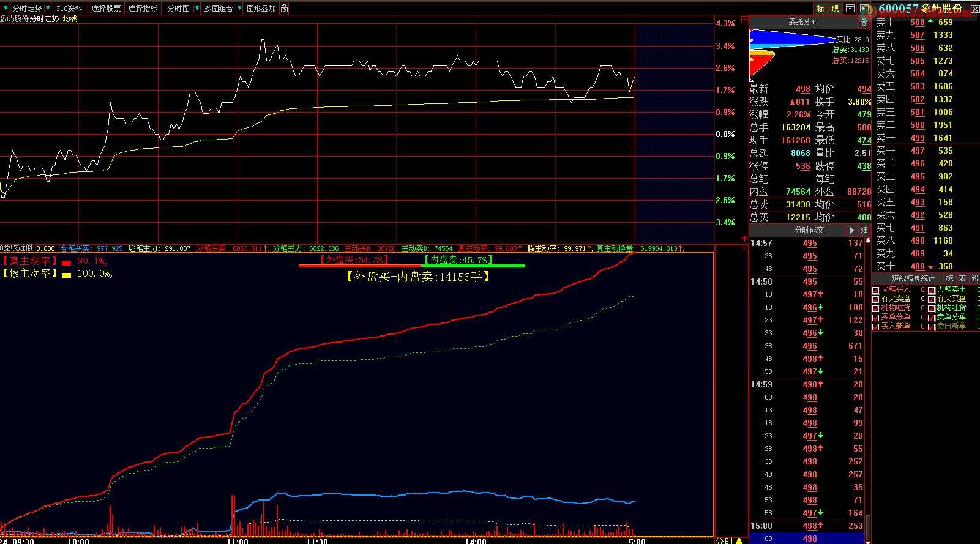Click the 15:00 trade row with 253
The width and height of the screenshot is (980, 544).
807,526
